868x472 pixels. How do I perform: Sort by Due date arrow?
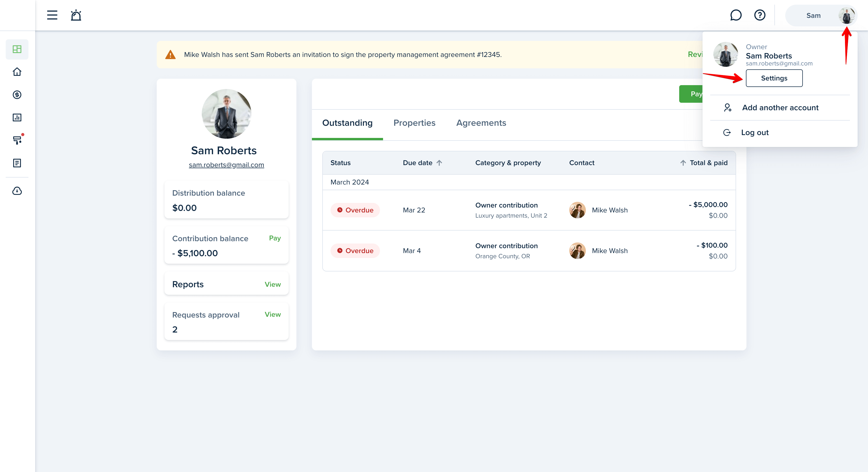[x=439, y=163]
